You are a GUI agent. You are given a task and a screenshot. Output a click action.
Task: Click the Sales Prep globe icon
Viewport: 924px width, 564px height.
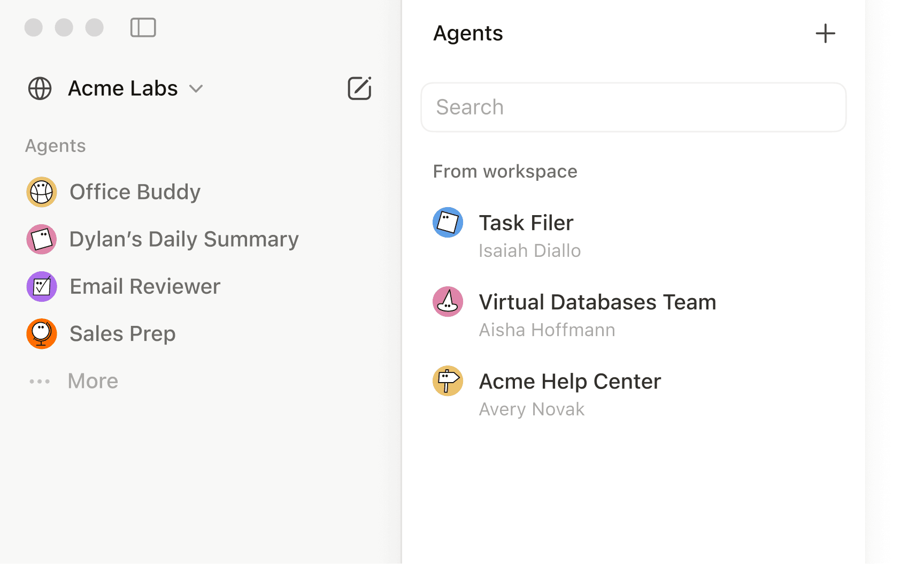click(41, 333)
